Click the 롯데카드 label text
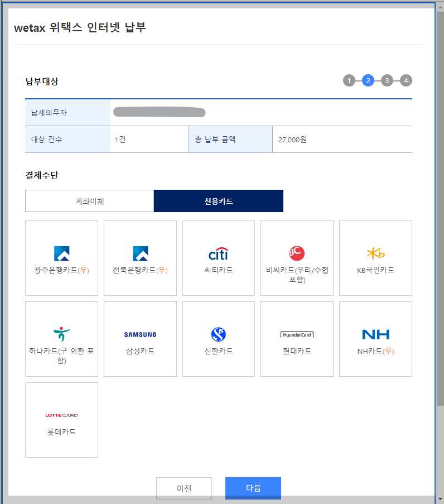The image size is (444, 504). (x=62, y=431)
